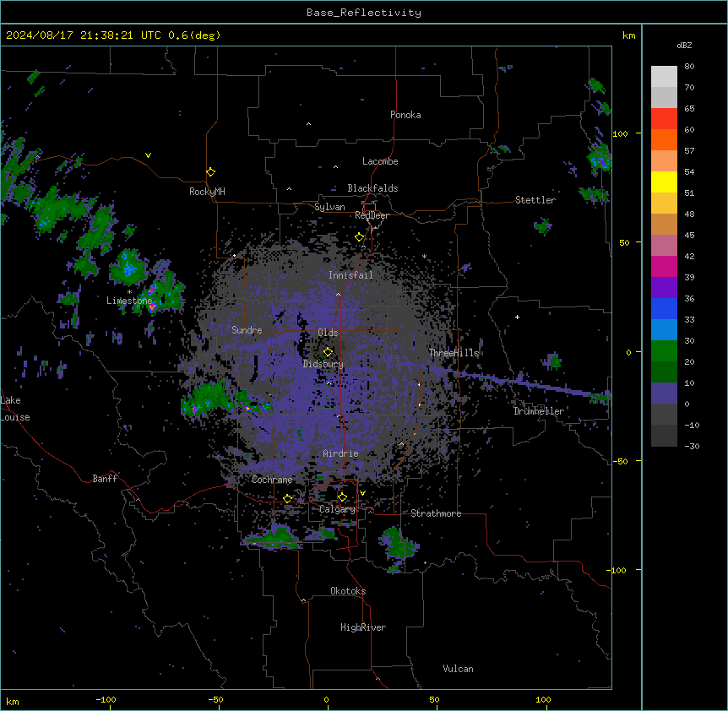Click the Base_Reflectivity title
The image size is (728, 711).
click(364, 13)
